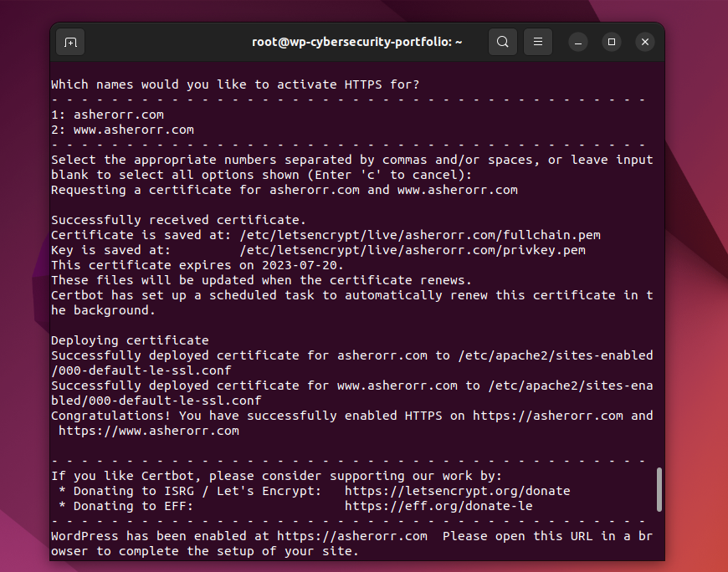Click the terminal scrollbar handle

point(659,489)
